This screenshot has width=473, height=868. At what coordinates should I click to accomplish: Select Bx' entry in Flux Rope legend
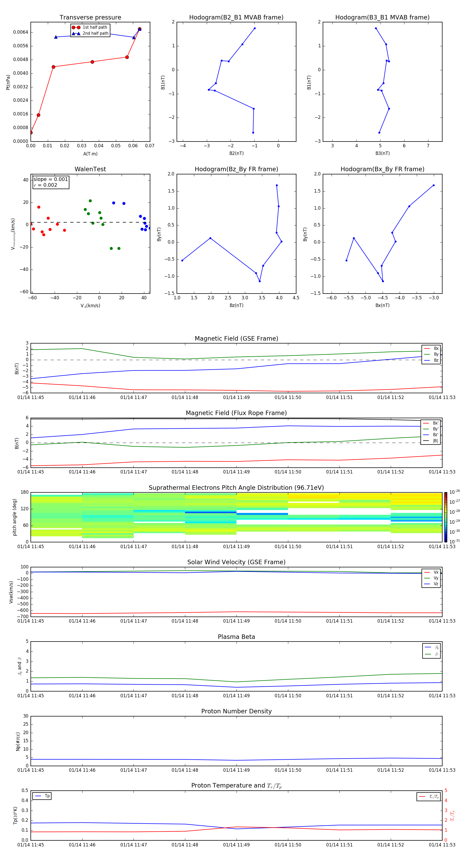coord(431,423)
